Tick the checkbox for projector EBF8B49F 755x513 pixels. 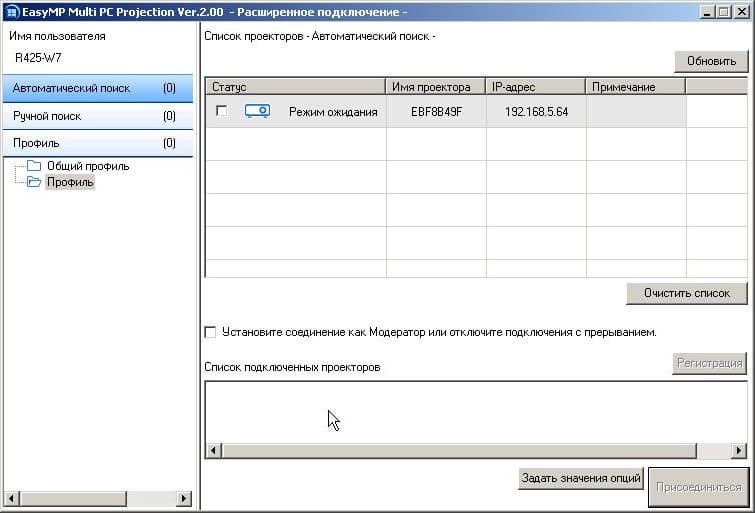coord(221,111)
